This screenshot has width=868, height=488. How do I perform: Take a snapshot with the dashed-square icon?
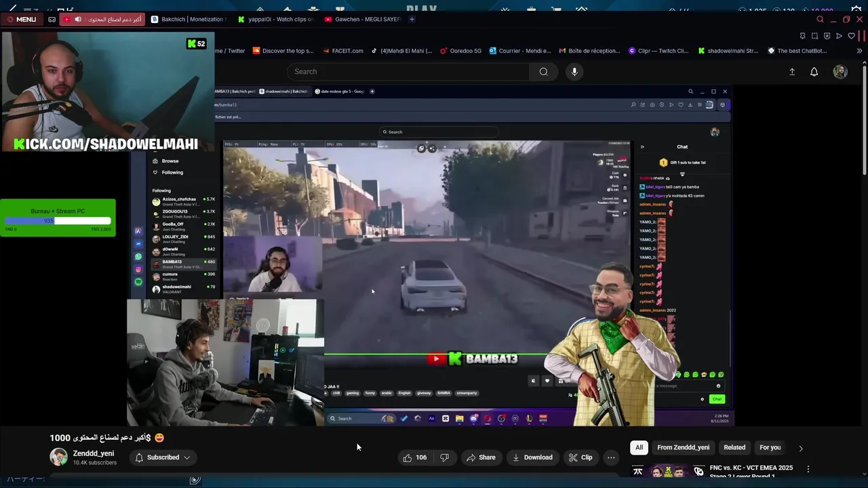814,36
